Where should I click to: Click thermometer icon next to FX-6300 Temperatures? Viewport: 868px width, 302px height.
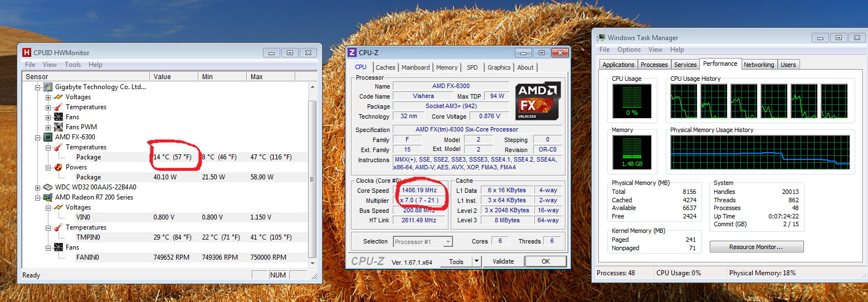[x=58, y=147]
